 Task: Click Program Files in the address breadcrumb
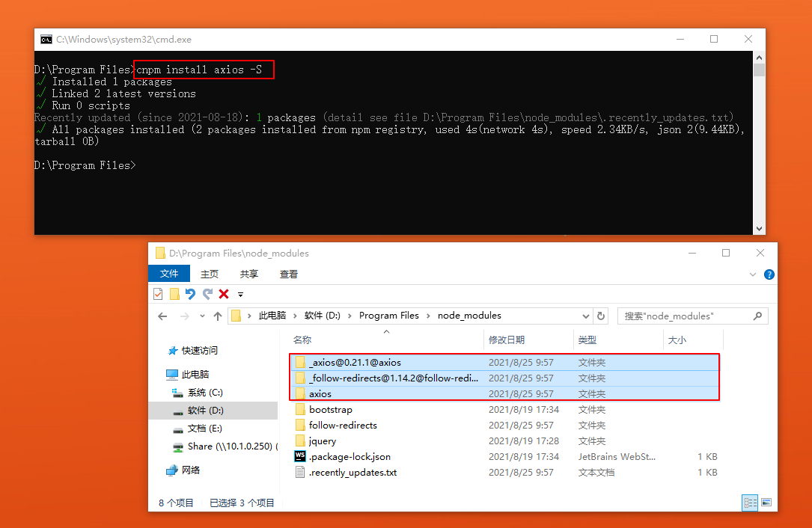point(389,316)
